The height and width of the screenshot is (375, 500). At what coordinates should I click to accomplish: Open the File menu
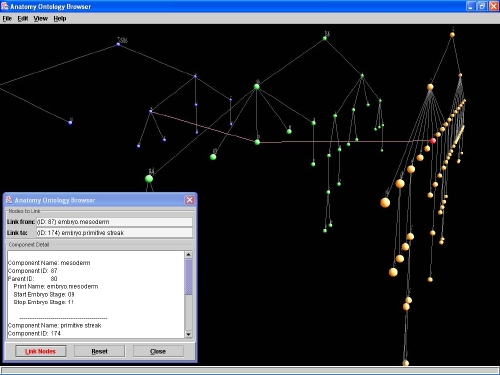(7, 19)
